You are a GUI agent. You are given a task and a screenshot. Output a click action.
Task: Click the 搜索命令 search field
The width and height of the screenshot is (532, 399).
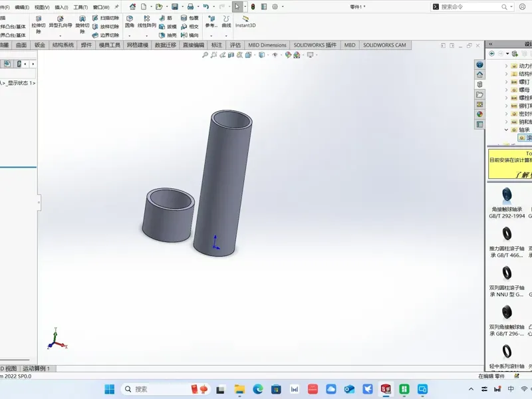[471, 7]
